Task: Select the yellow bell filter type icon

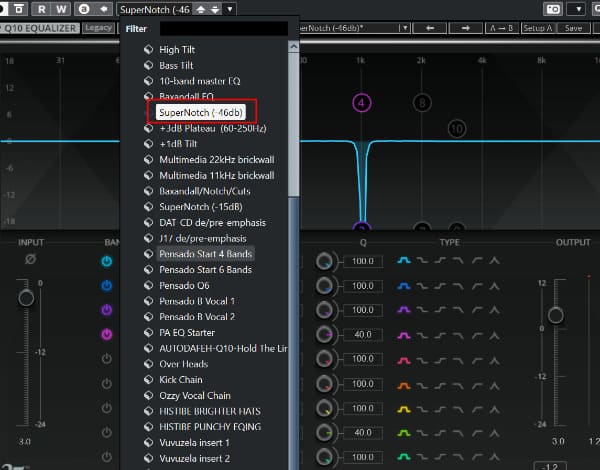Action: [404, 410]
